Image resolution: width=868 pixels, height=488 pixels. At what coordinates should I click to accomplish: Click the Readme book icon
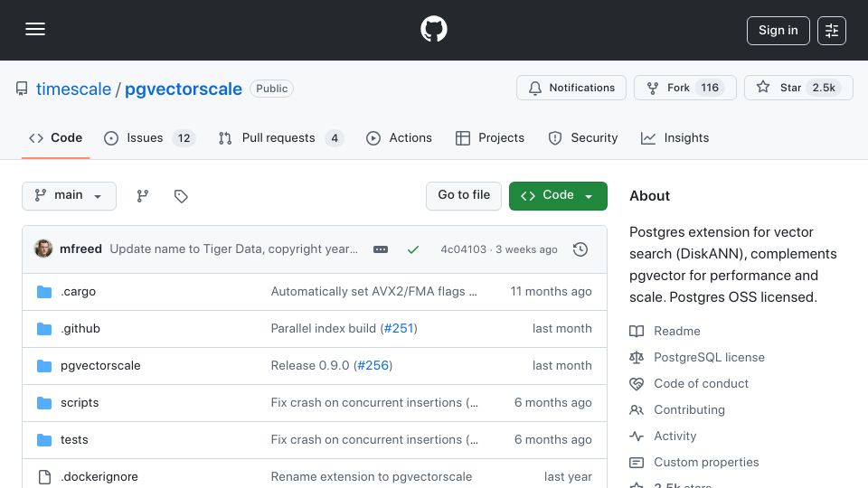tap(637, 332)
